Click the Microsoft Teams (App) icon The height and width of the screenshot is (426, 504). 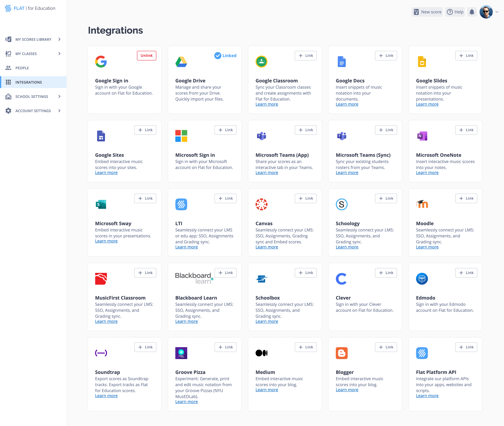[261, 136]
